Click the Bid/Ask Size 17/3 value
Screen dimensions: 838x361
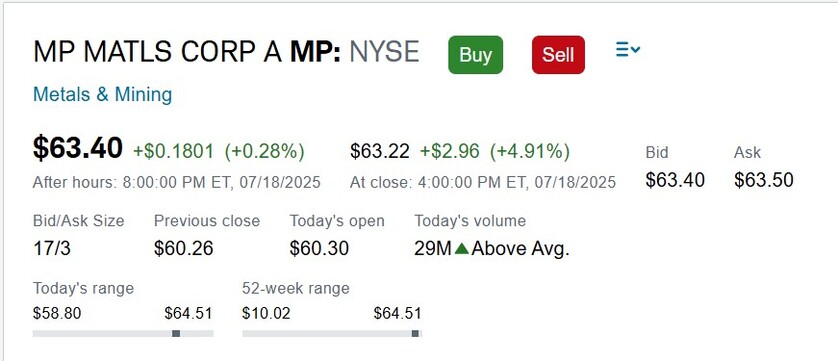[51, 248]
